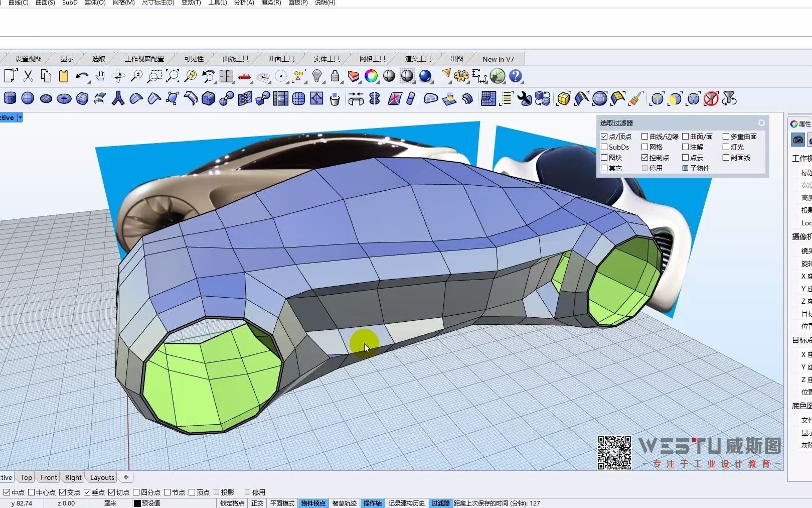Open the help question mark icon

pos(516,76)
